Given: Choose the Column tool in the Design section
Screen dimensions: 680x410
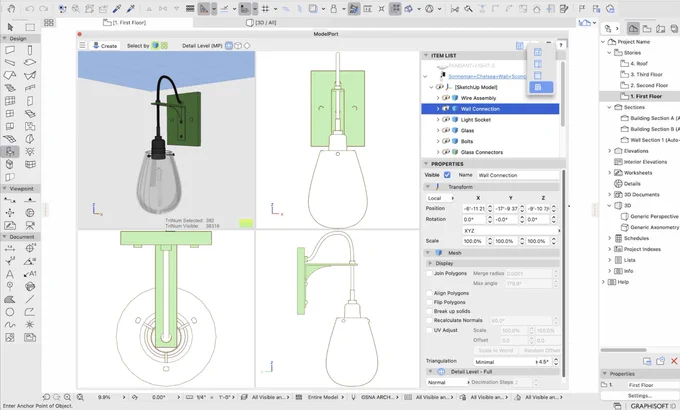Looking at the screenshot, I should click(29, 50).
